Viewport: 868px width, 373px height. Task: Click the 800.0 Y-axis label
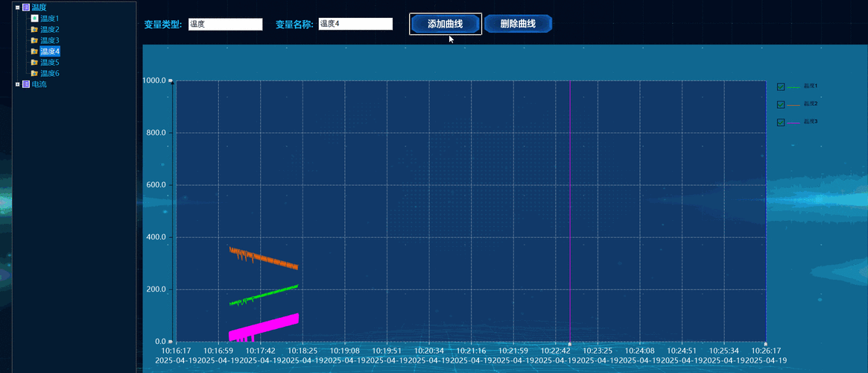pos(156,133)
